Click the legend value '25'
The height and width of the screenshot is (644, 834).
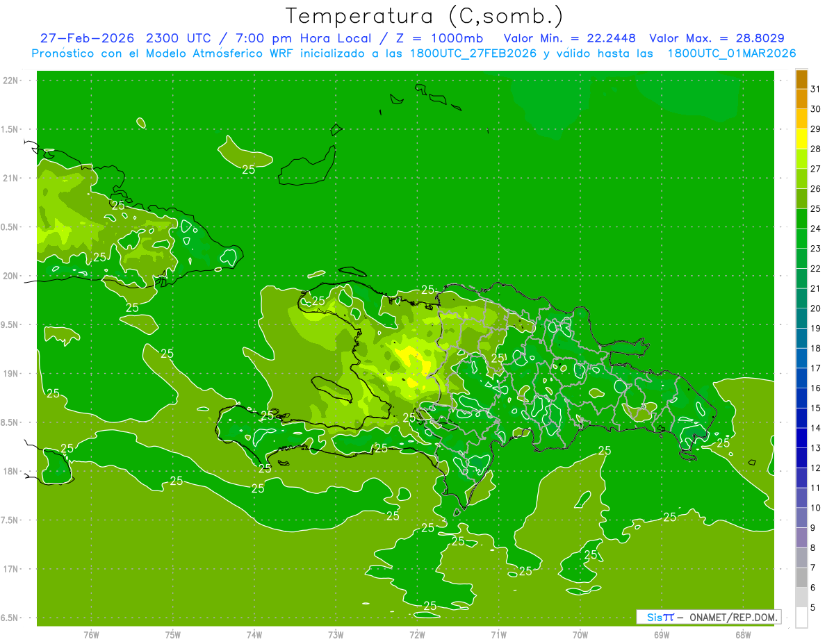[816, 208]
